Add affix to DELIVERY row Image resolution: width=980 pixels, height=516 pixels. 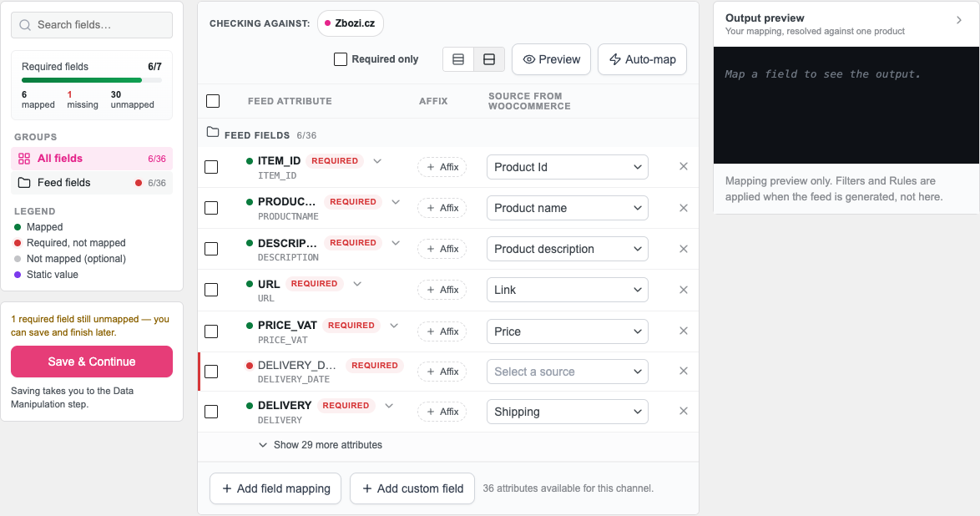tap(442, 412)
